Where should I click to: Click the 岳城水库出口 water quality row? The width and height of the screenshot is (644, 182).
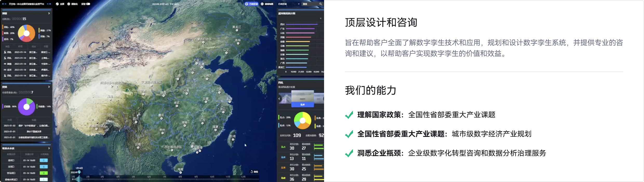(27, 179)
